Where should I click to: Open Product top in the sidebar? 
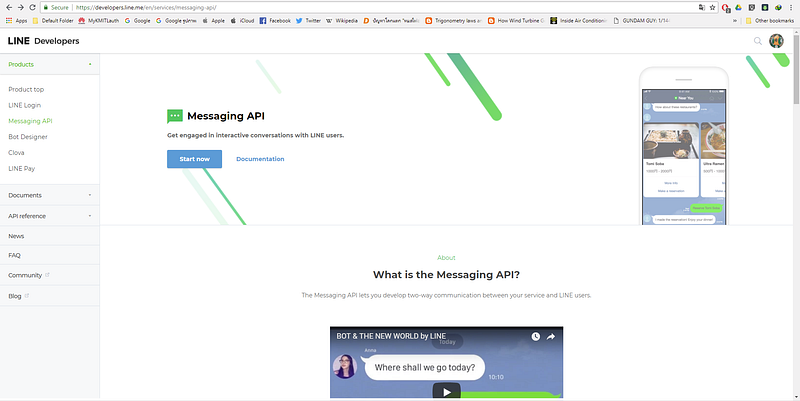pos(26,89)
